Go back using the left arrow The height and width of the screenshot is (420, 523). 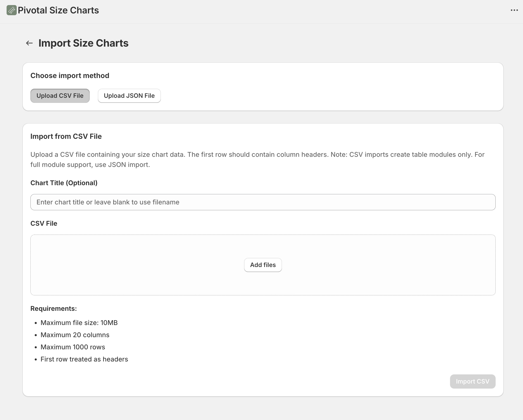pos(29,43)
